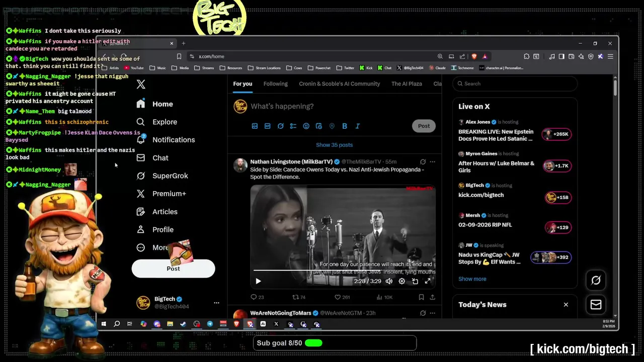Screen dimensions: 644x362
Task: Click Show more under Live on X
Action: click(472, 279)
